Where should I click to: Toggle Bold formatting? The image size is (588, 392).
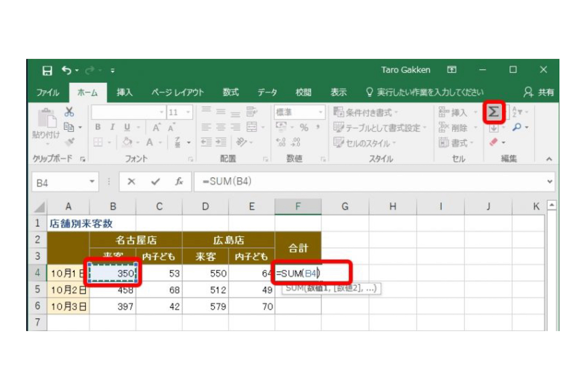tap(97, 128)
